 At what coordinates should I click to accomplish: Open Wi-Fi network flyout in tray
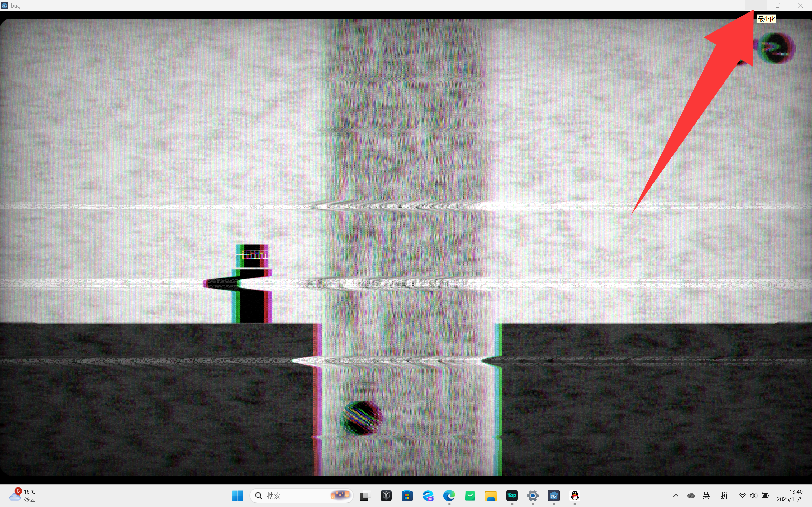[x=742, y=495]
